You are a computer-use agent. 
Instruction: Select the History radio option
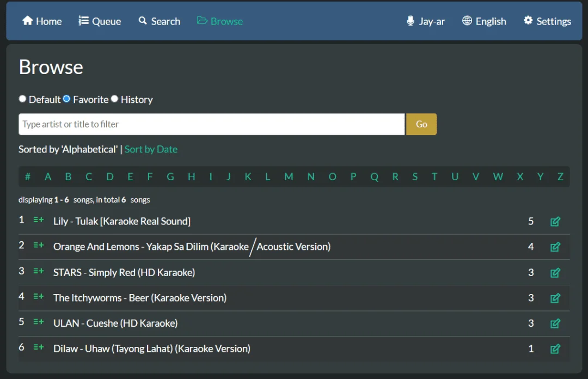point(114,99)
